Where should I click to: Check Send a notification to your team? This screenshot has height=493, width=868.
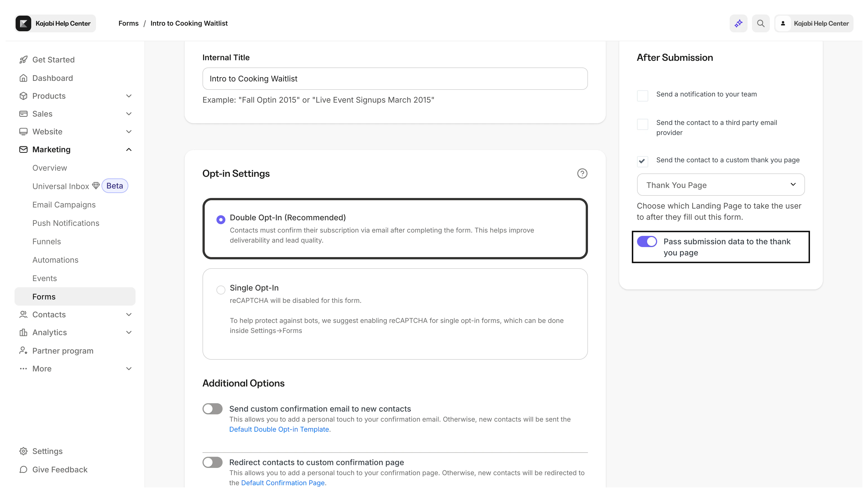coord(643,96)
